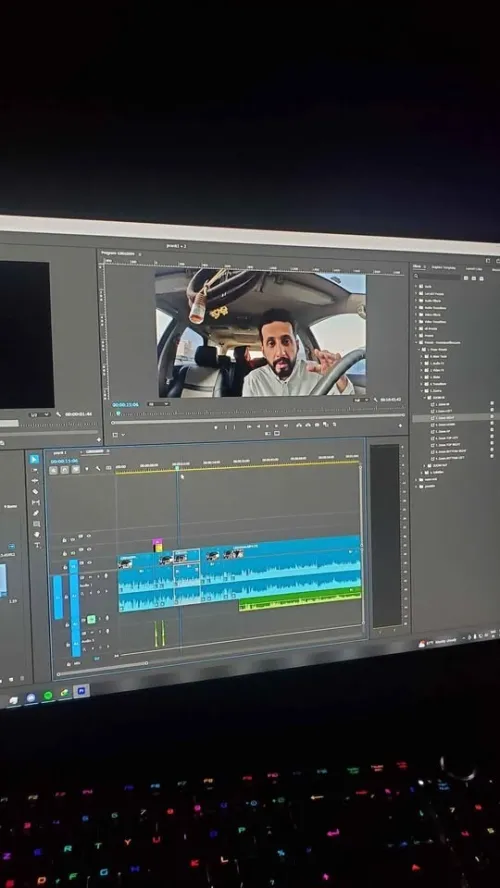Collapse the ZOOM IN presets folder
Image resolution: width=500 pixels, height=888 pixels.
tap(425, 398)
